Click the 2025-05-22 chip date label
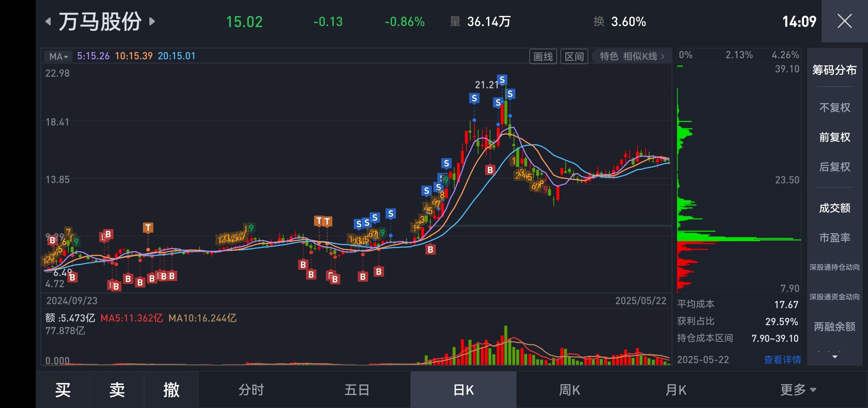Image resolution: width=868 pixels, height=408 pixels. tap(703, 360)
